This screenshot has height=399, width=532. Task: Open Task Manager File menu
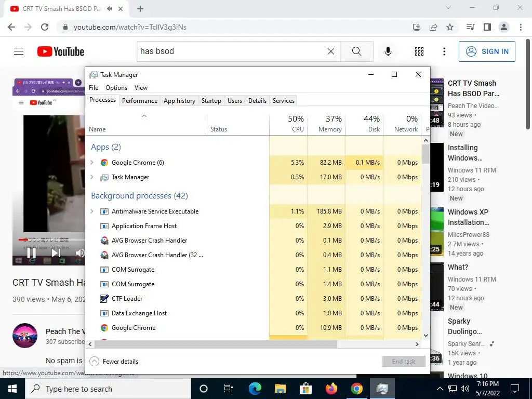tap(94, 87)
